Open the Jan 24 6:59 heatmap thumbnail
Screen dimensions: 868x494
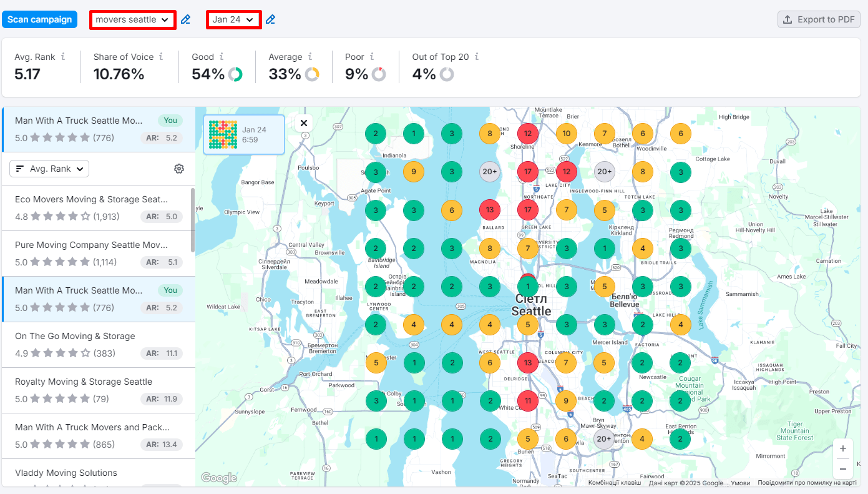pos(244,134)
